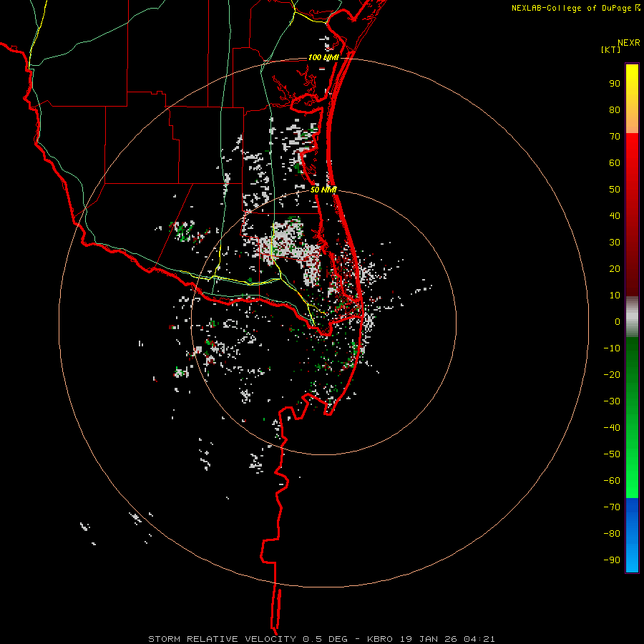Click the KBRO radar site identifier

(380, 639)
